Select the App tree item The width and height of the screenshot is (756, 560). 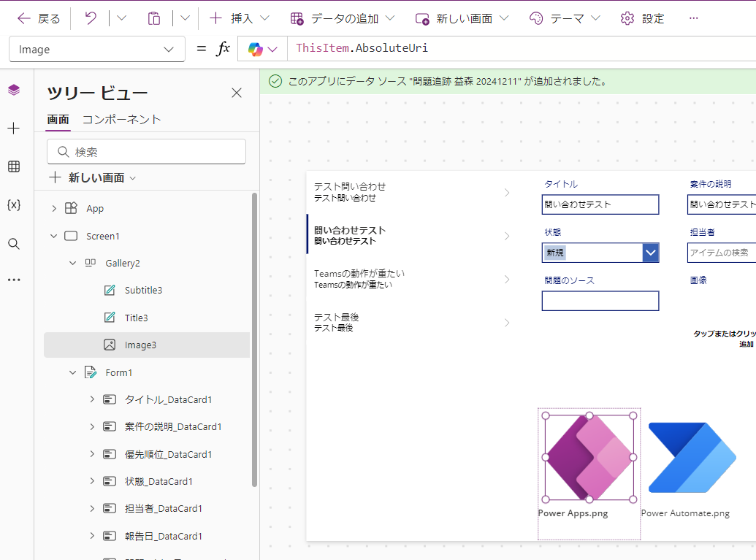point(95,209)
